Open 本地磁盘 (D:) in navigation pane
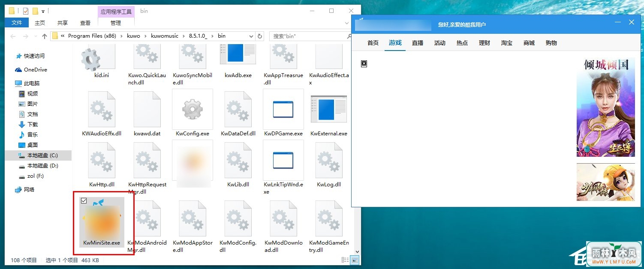644x269 pixels. [x=43, y=166]
